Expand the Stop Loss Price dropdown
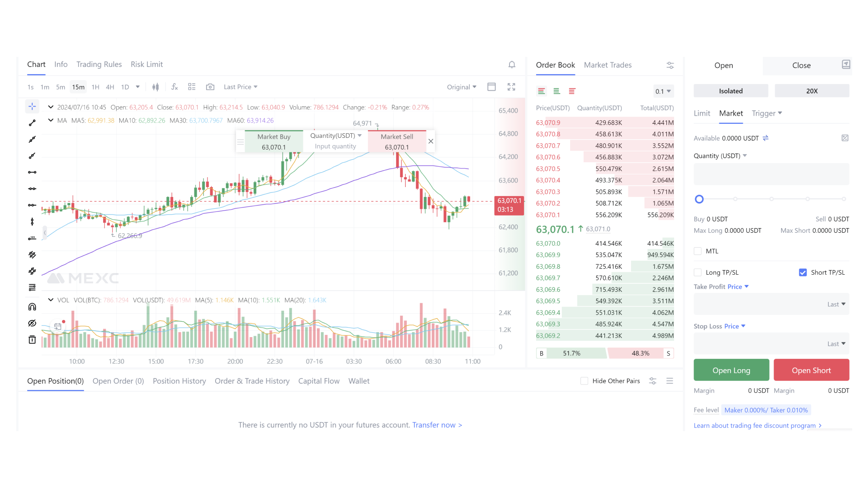Viewport: 868px width, 488px height. point(735,326)
